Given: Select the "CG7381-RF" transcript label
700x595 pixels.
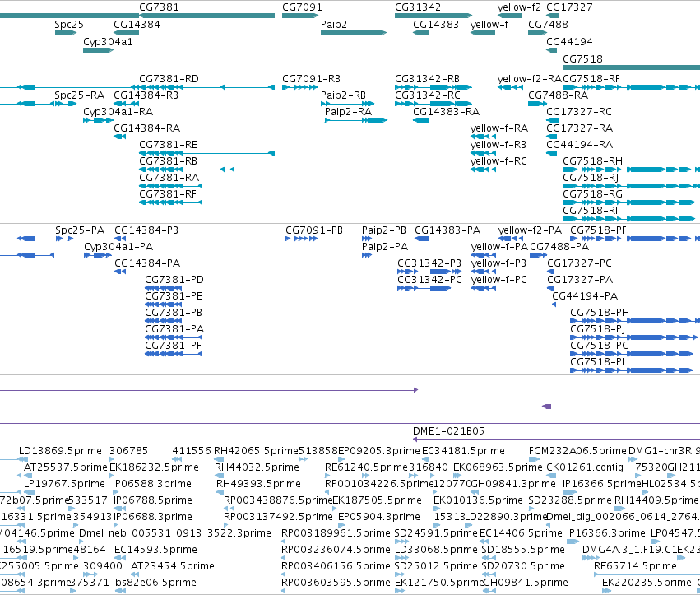Looking at the screenshot, I should point(168,195).
